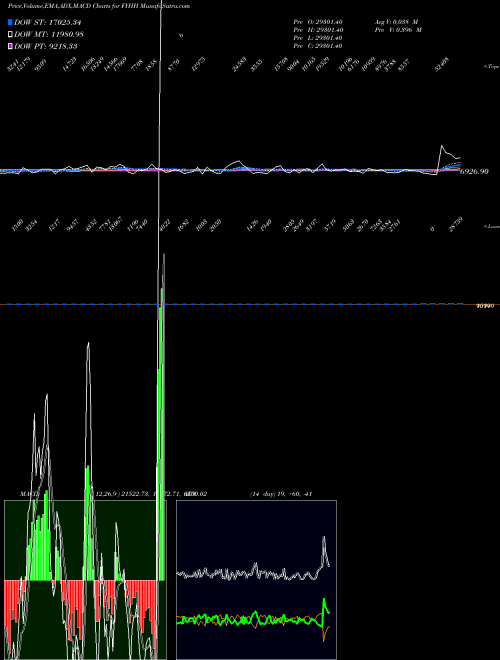Click the 6926.90 price label
Image resolution: width=500 pixels, height=660 pixels.
474,171
